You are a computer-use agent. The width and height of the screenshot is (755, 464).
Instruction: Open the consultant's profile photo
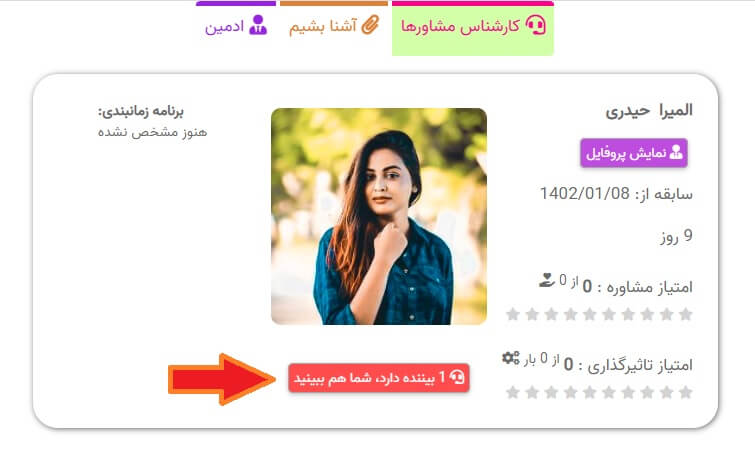(379, 216)
